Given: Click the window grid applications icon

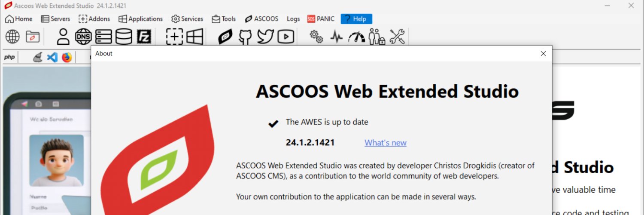Looking at the screenshot, I should pos(194,37).
